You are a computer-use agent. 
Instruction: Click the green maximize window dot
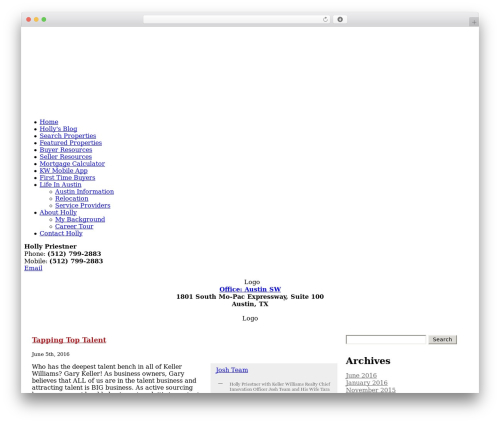click(44, 20)
